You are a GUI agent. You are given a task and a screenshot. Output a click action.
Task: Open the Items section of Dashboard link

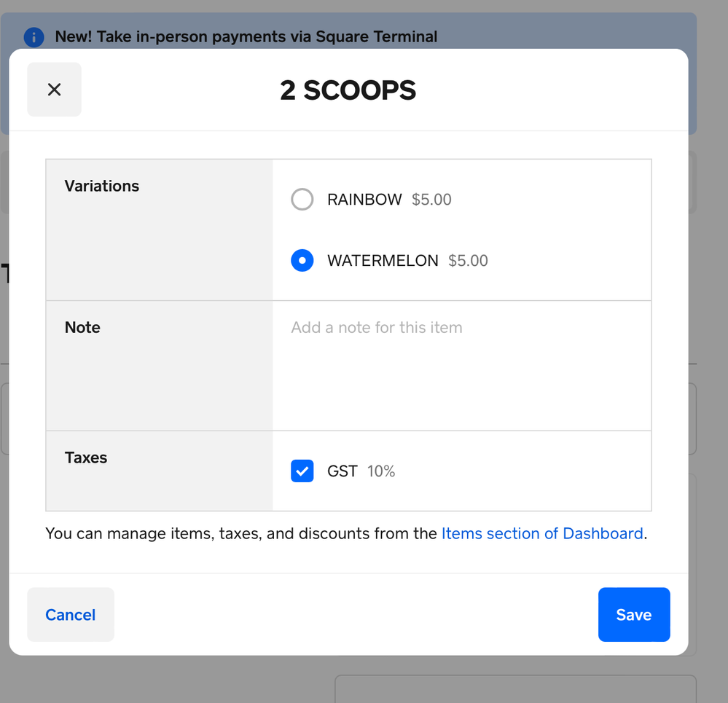pos(542,534)
